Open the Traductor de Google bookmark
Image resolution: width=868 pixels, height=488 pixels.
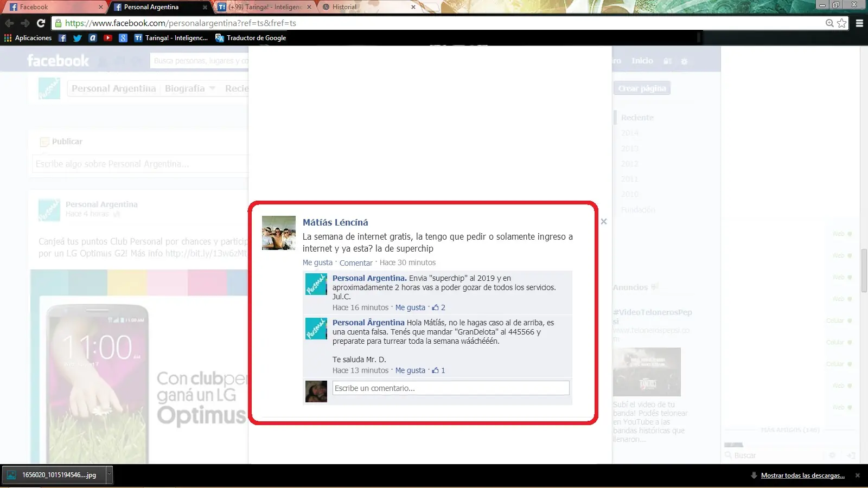251,38
